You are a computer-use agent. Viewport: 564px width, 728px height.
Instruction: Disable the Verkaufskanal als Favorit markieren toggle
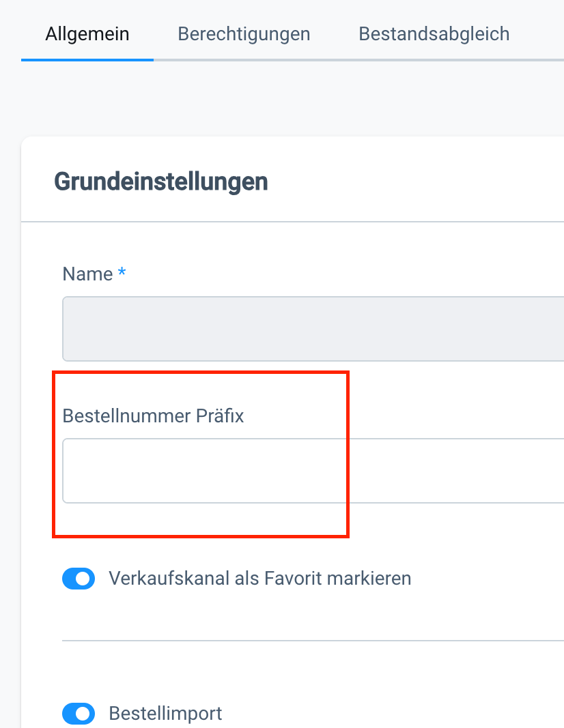point(79,578)
